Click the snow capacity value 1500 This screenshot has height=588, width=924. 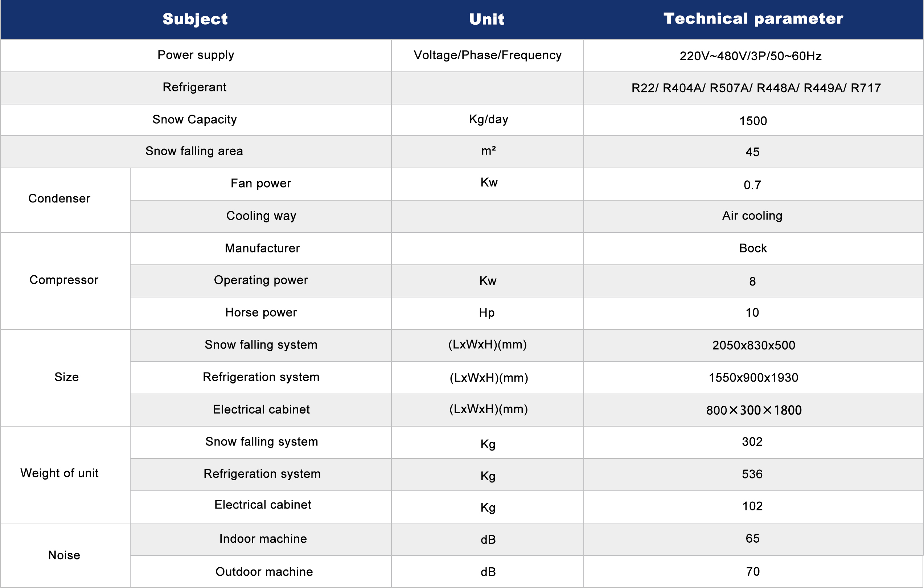coord(753,121)
